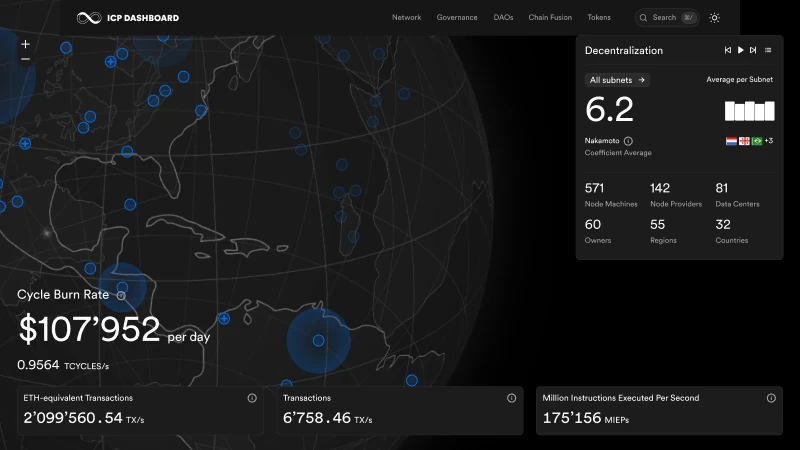
Task: Open the 55 Regions stat
Action: coord(663,231)
